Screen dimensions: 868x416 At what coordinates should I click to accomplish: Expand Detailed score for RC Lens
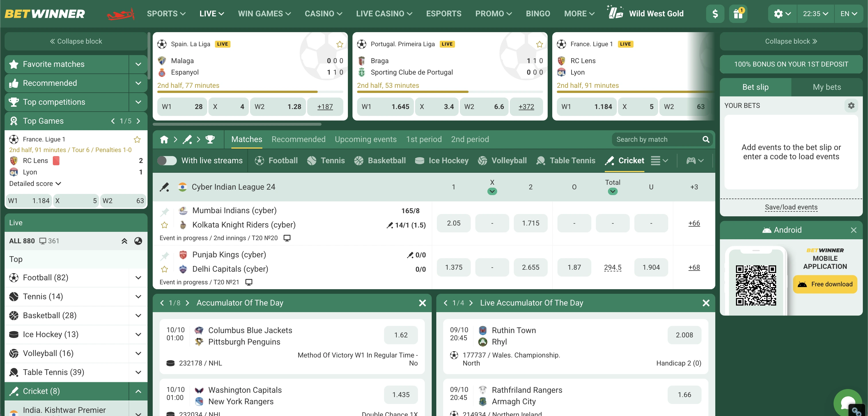click(35, 184)
